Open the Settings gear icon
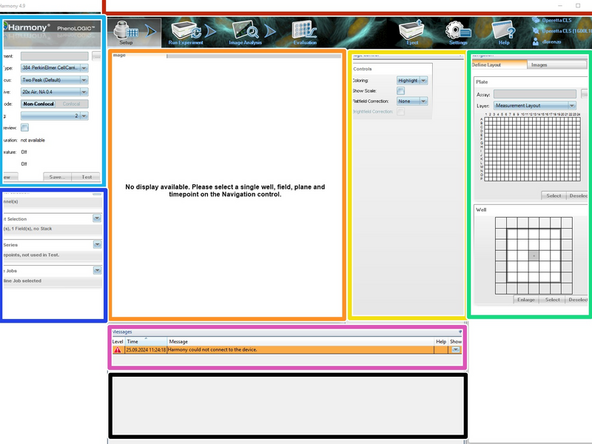Image resolution: width=592 pixels, height=444 pixels. (458, 32)
